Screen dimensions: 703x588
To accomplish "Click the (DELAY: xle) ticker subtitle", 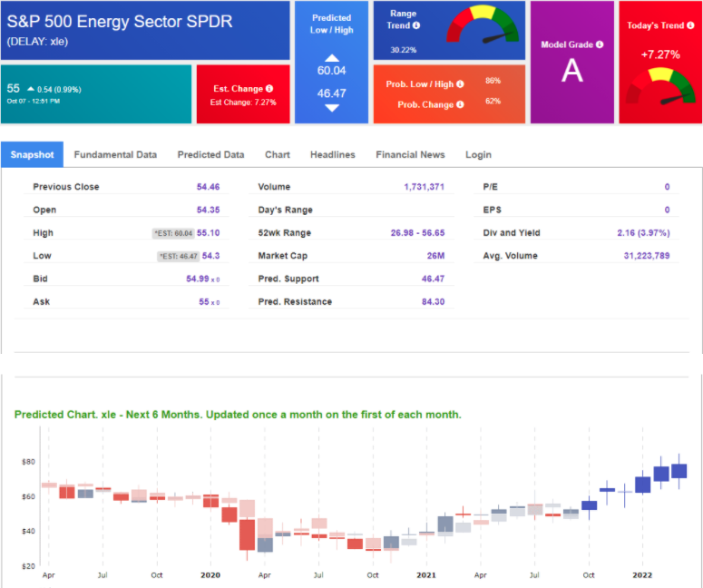I will [37, 42].
